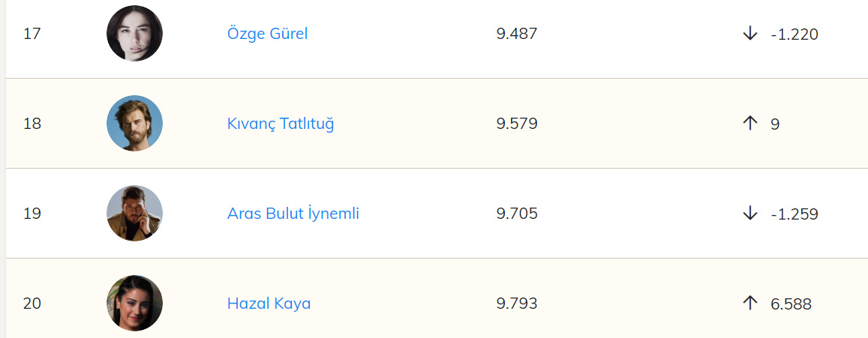The image size is (868, 338).
Task: Select rank number 20
Action: click(32, 304)
